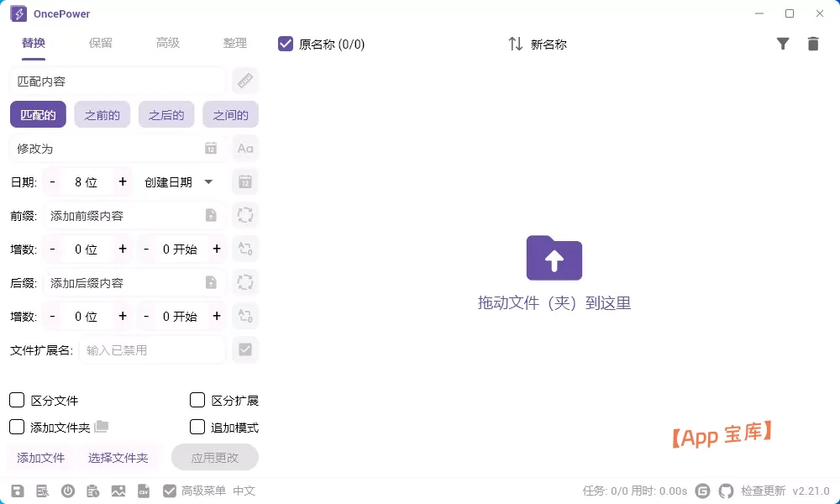Increase the 8 位 date digits with plus
Screen dimensions: 840x504
(x=123, y=181)
